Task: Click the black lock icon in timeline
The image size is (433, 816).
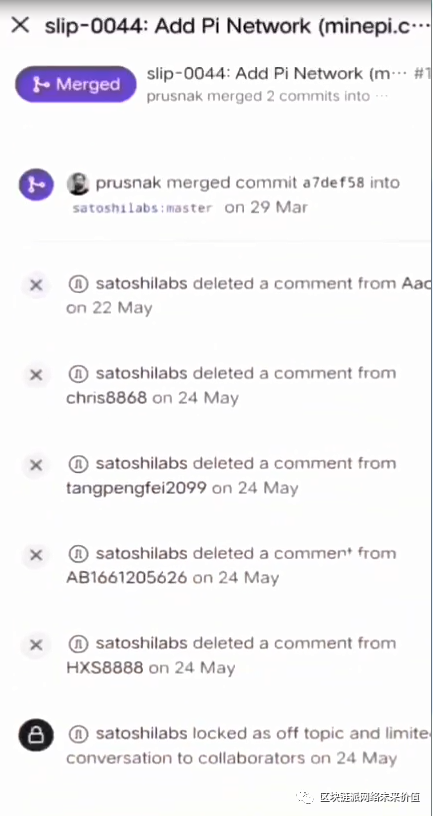Action: tap(36, 735)
